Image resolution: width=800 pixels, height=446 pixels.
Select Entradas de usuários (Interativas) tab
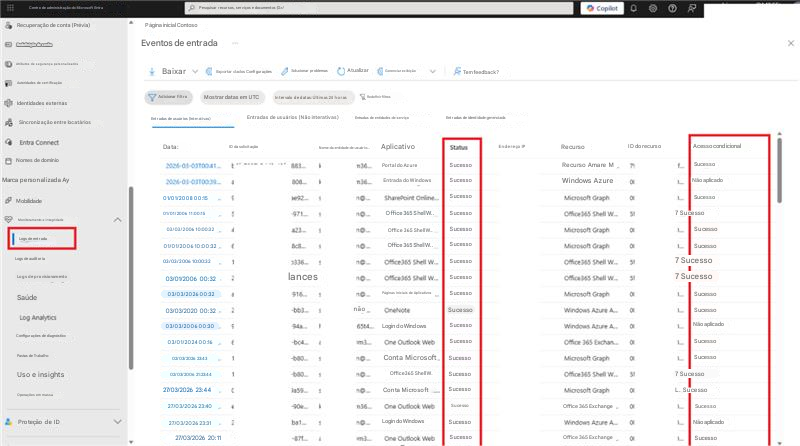pyautogui.click(x=181, y=118)
